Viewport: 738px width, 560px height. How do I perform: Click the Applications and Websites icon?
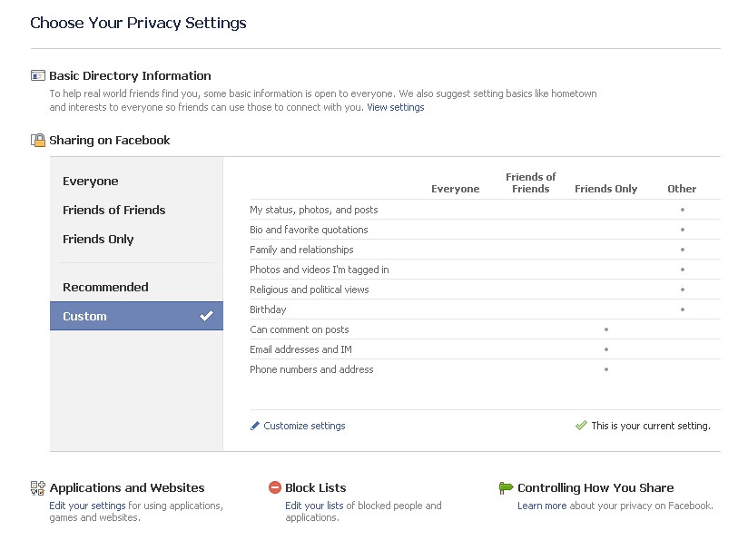pos(38,488)
